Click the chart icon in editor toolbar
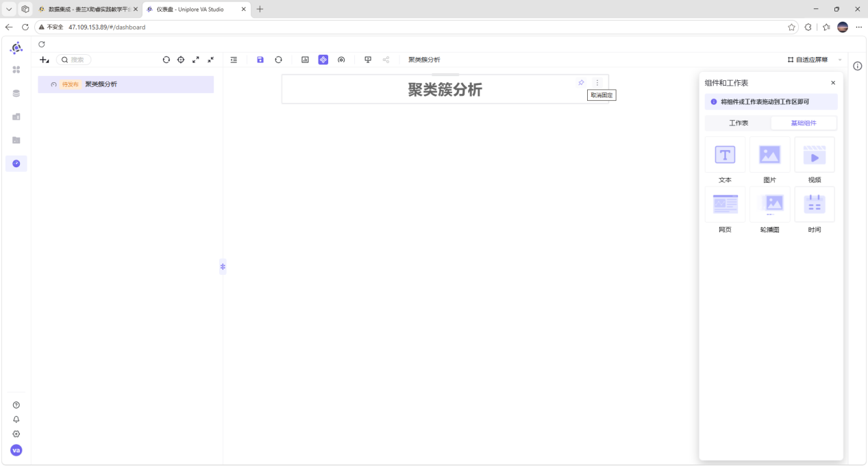Viewport: 868px width, 466px height. click(x=306, y=60)
